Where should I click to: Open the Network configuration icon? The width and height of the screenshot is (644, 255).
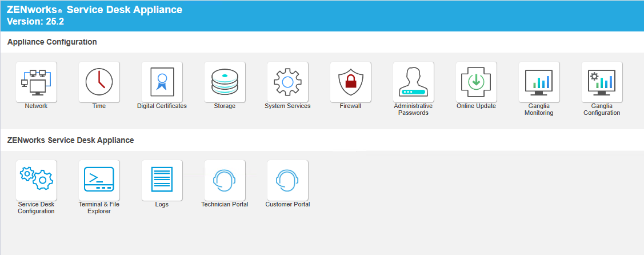(x=36, y=82)
